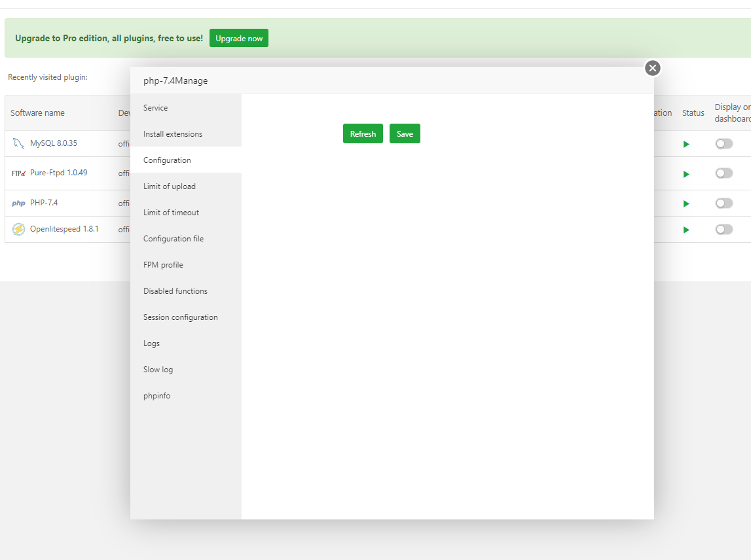View the Disabled functions section
Image resolution: width=751 pixels, height=560 pixels.
point(175,290)
